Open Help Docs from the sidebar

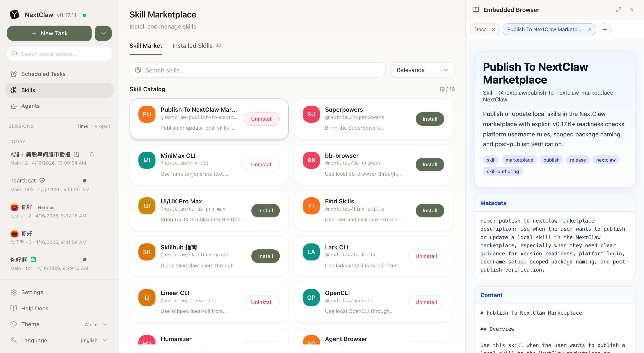pos(34,308)
